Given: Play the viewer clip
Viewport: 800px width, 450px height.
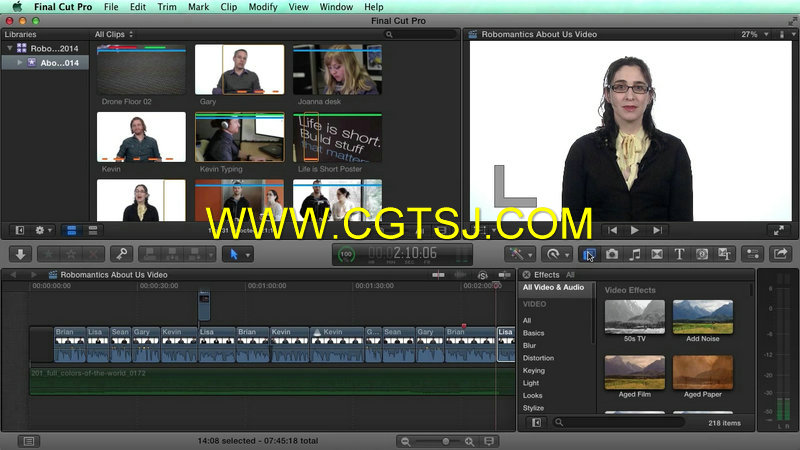Looking at the screenshot, I should coord(635,230).
